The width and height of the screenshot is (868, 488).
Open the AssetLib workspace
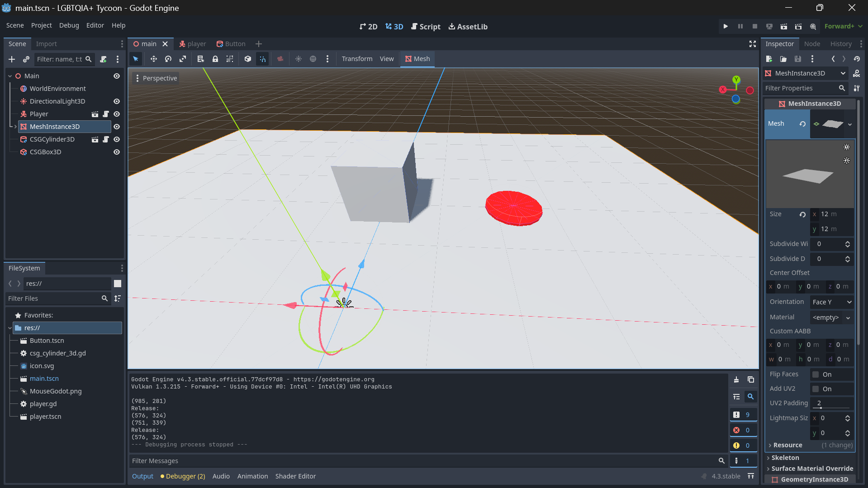[468, 27]
